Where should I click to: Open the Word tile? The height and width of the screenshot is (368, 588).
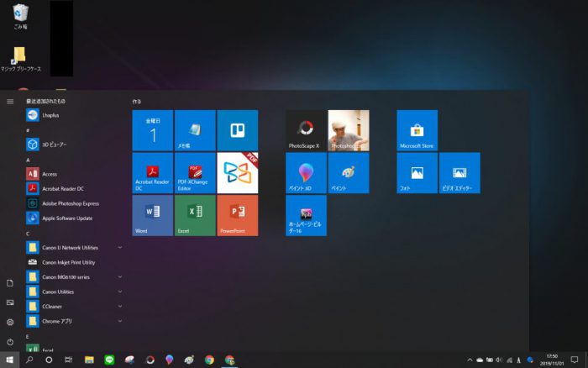[x=153, y=215]
